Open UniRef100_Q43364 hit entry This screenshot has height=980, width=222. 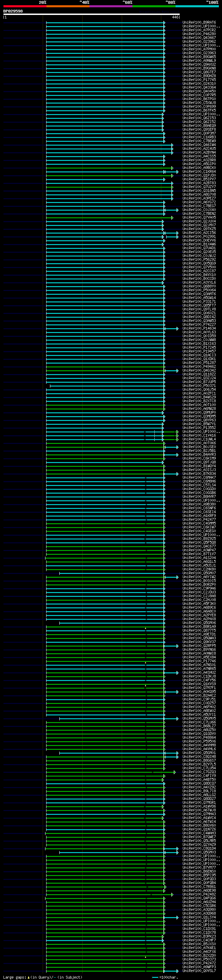pos(199,88)
